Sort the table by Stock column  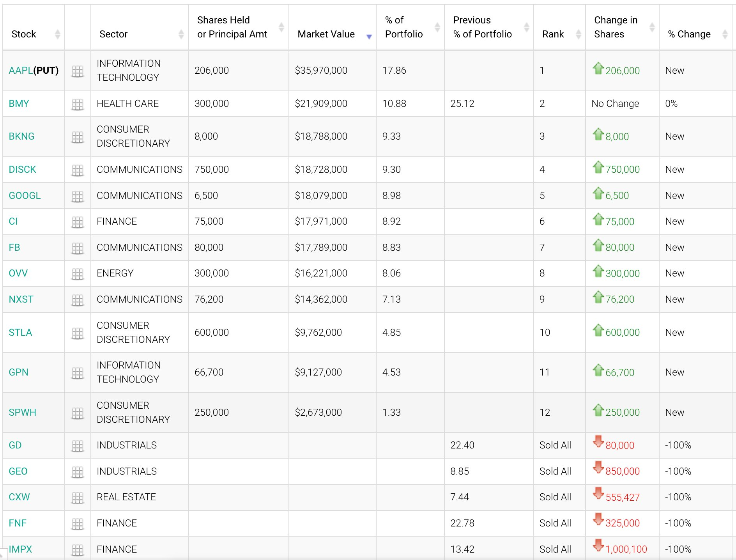57,34
